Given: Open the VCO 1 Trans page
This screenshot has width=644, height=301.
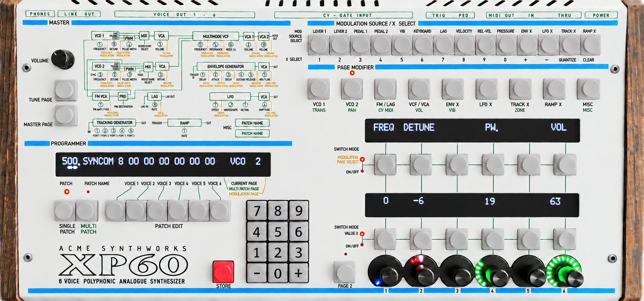Looking at the screenshot, I should click(319, 89).
